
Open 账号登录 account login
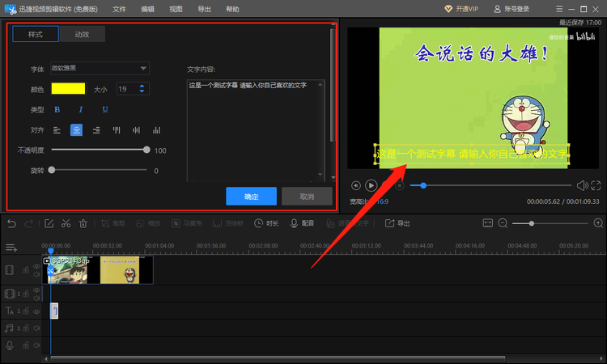[511, 9]
